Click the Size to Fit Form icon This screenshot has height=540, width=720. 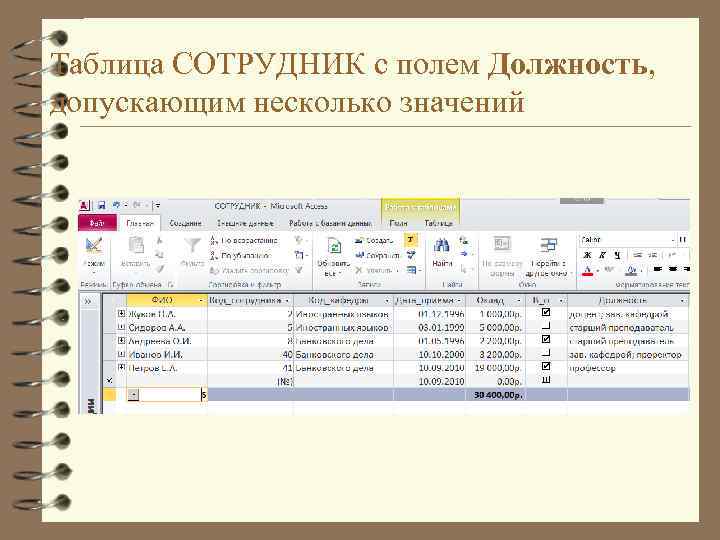(x=502, y=244)
